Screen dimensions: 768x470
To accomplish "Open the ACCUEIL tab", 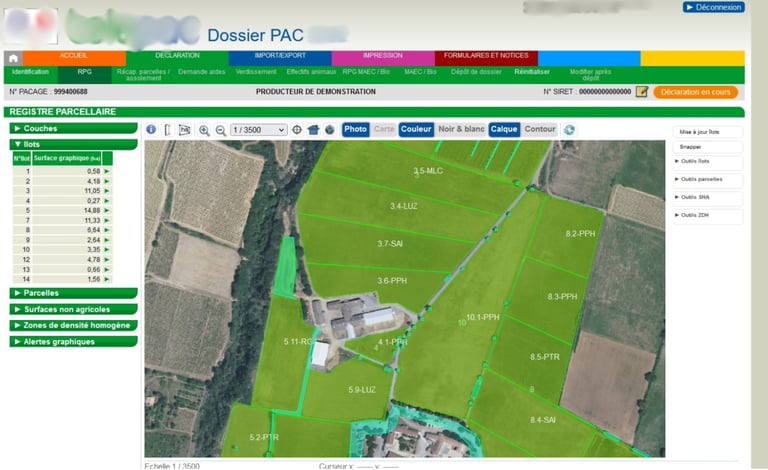I will point(74,58).
